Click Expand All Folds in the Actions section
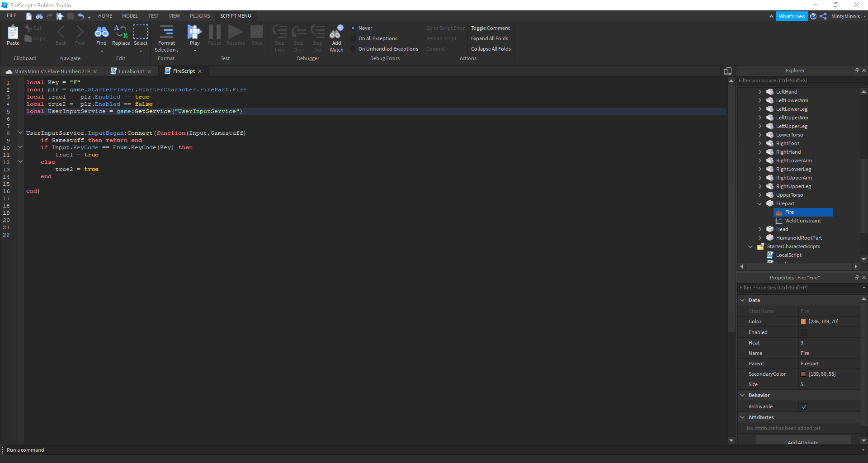The height and width of the screenshot is (463, 868). pos(489,38)
